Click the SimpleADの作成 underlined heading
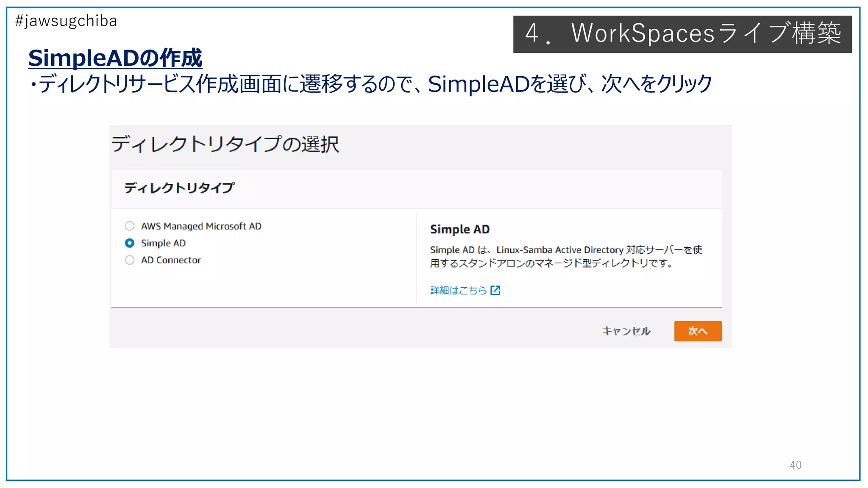 click(x=115, y=58)
